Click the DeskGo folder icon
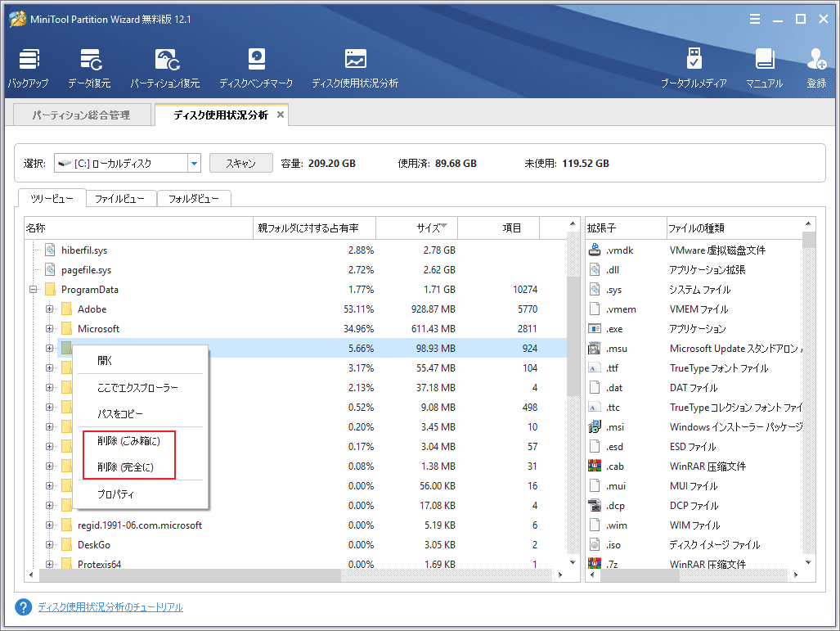Viewport: 840px width, 631px height. [x=66, y=545]
